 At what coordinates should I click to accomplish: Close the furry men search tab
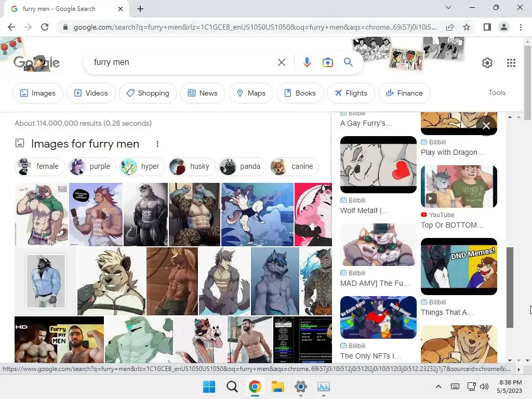tap(121, 9)
